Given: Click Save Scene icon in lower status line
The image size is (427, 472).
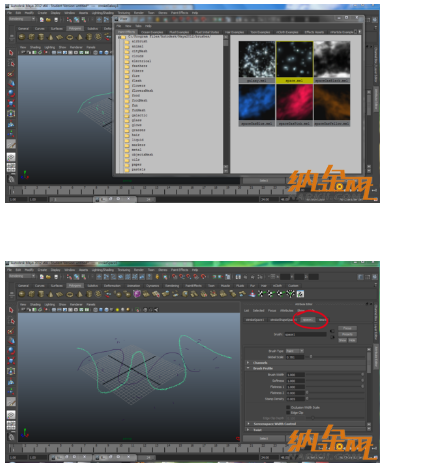Looking at the screenshot, I should click(x=56, y=277).
